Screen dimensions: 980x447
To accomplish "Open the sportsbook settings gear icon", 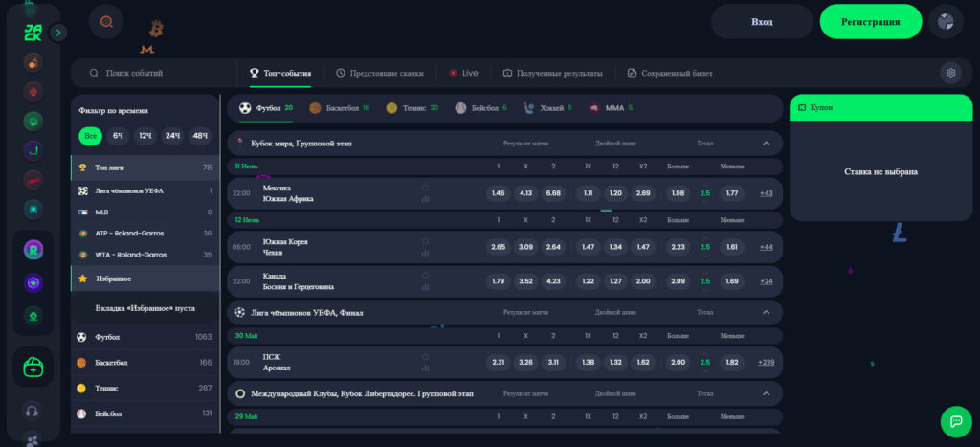I will click(950, 73).
